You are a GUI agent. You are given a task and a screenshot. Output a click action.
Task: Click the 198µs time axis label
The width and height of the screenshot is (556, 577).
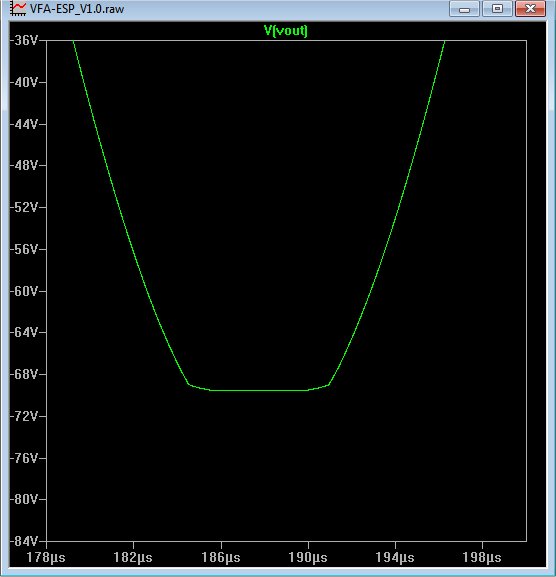pyautogui.click(x=482, y=557)
